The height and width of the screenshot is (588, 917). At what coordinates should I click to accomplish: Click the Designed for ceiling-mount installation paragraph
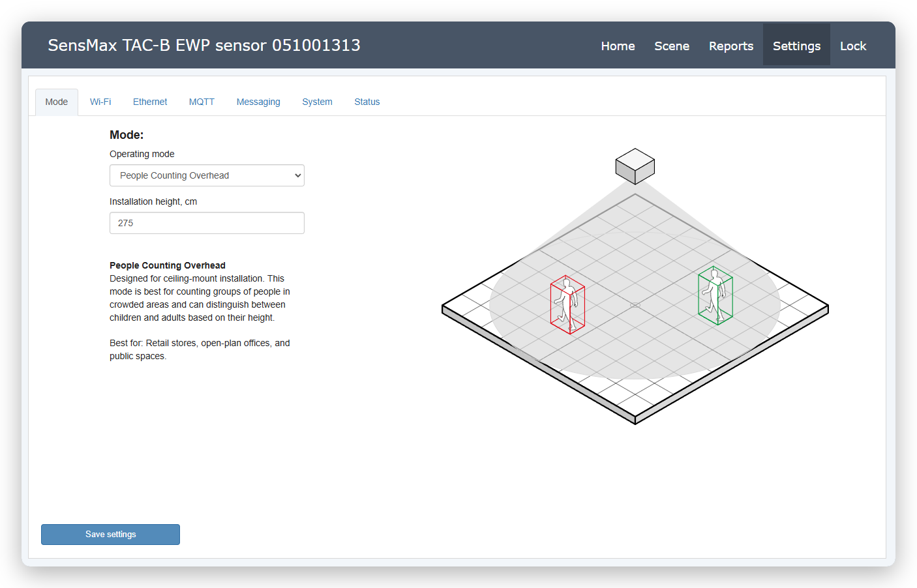tap(200, 298)
